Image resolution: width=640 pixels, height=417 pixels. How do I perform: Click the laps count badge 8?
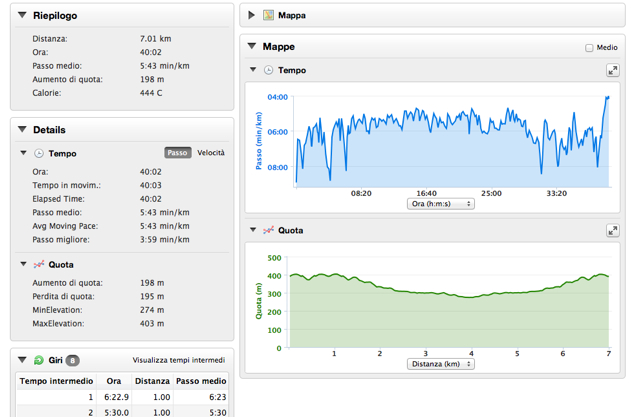tap(73, 360)
